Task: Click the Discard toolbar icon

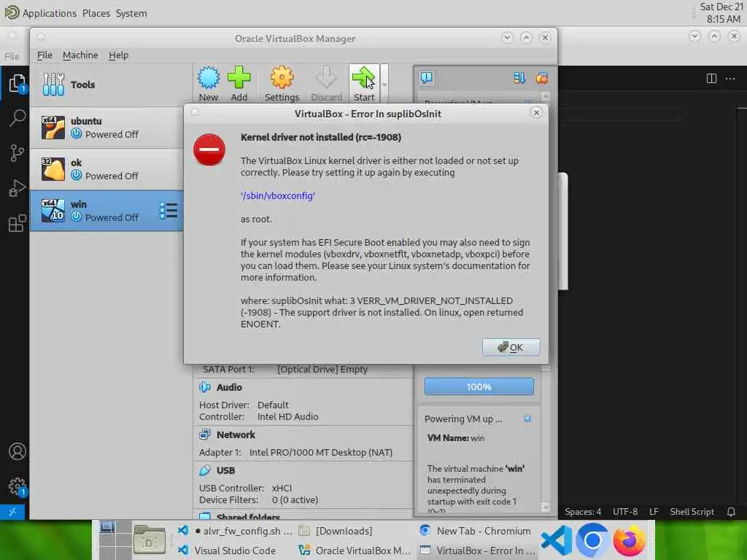Action: [x=326, y=84]
